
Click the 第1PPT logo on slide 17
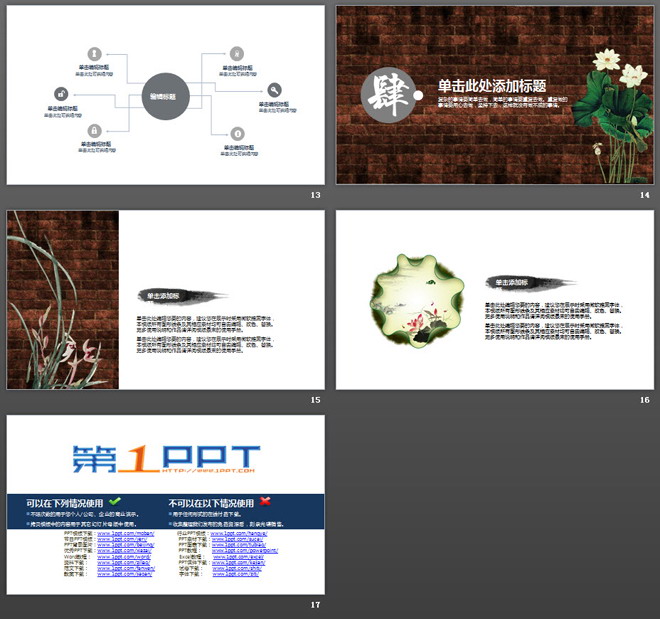pyautogui.click(x=166, y=459)
